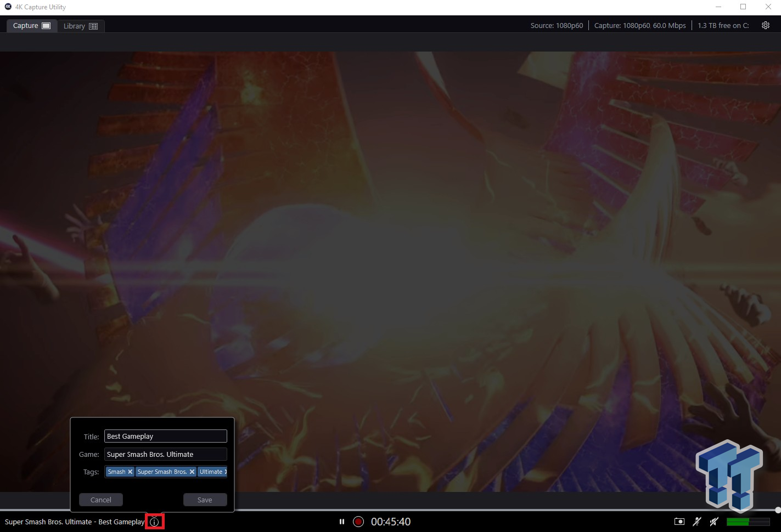Stop recording with the red record button
This screenshot has width=781, height=532.
click(358, 522)
